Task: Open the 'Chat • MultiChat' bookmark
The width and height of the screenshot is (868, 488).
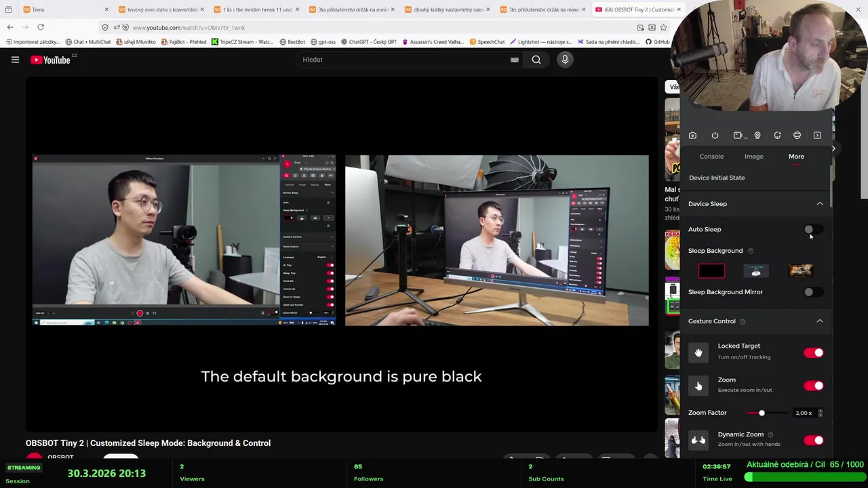Action: pos(88,42)
